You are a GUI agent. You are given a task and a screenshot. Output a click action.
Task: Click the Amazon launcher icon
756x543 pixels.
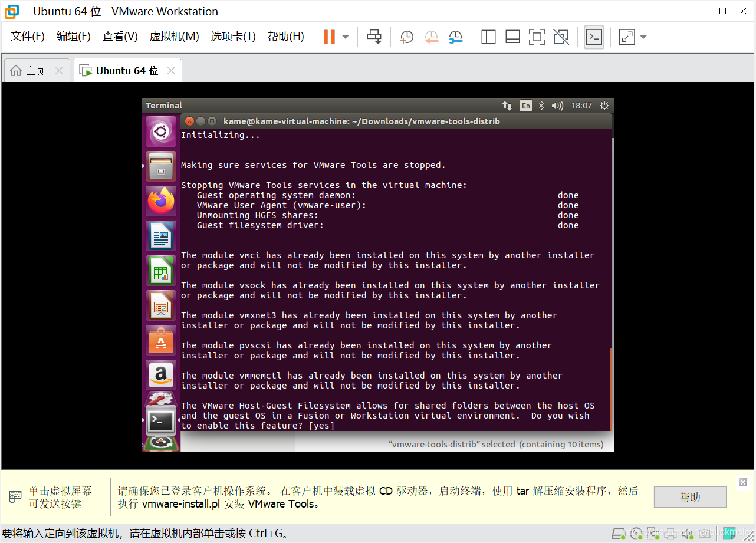pos(161,375)
